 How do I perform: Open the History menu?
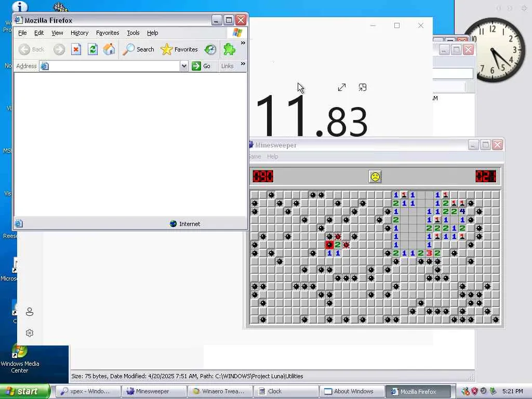tap(79, 33)
